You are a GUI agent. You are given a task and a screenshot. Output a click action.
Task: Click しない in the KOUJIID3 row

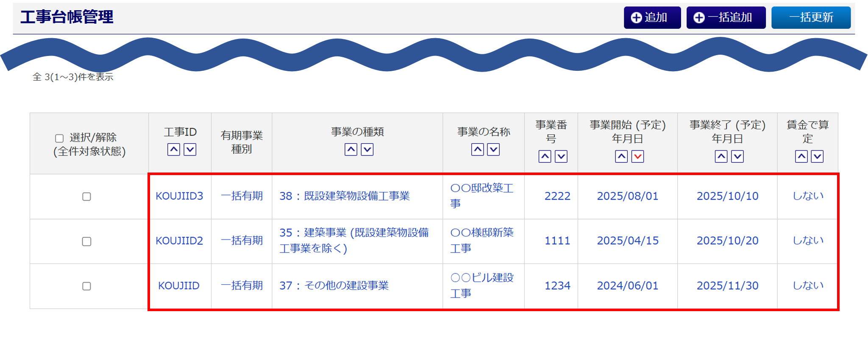pos(808,196)
